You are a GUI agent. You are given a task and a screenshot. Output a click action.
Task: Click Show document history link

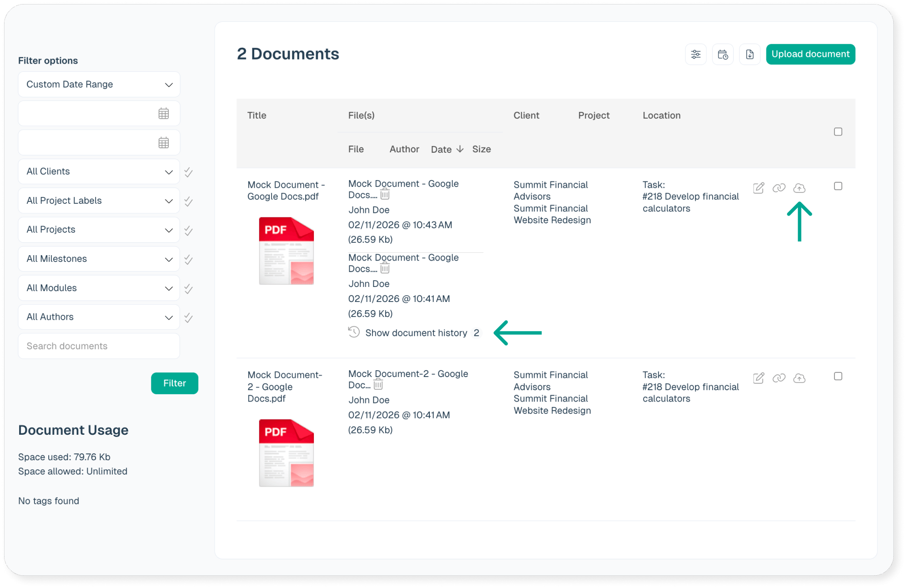pyautogui.click(x=416, y=333)
